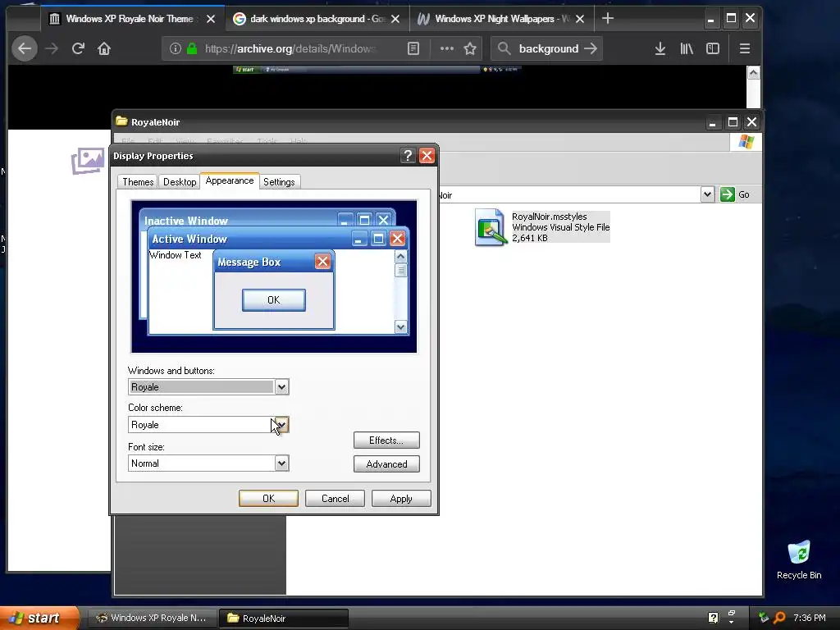This screenshot has width=840, height=630.
Task: Toggle the Firefox sidebar icon
Action: [713, 48]
